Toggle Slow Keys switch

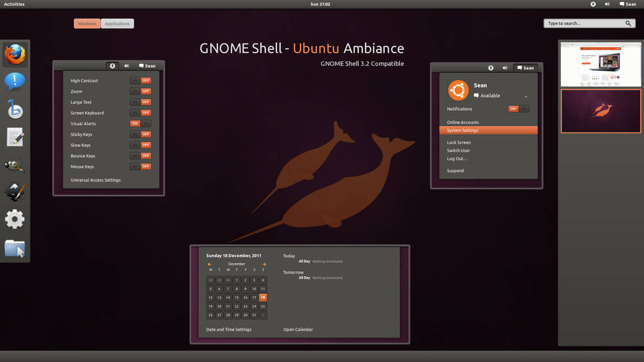pos(140,145)
